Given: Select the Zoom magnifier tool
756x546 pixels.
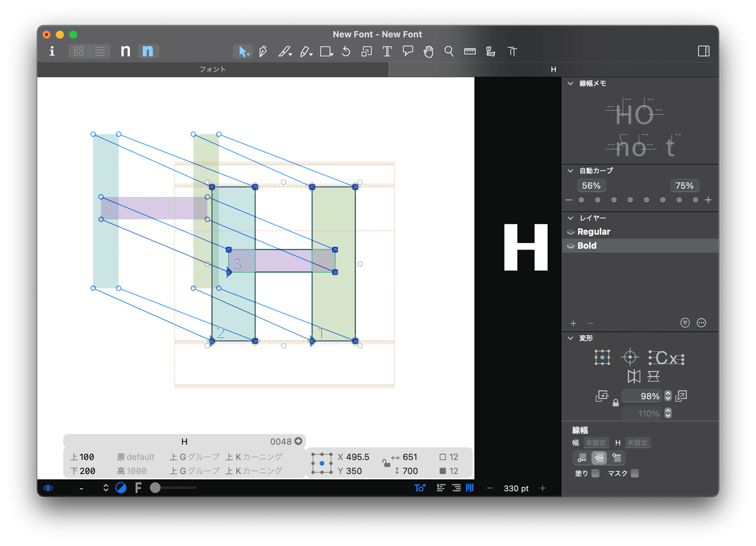Looking at the screenshot, I should point(449,52).
